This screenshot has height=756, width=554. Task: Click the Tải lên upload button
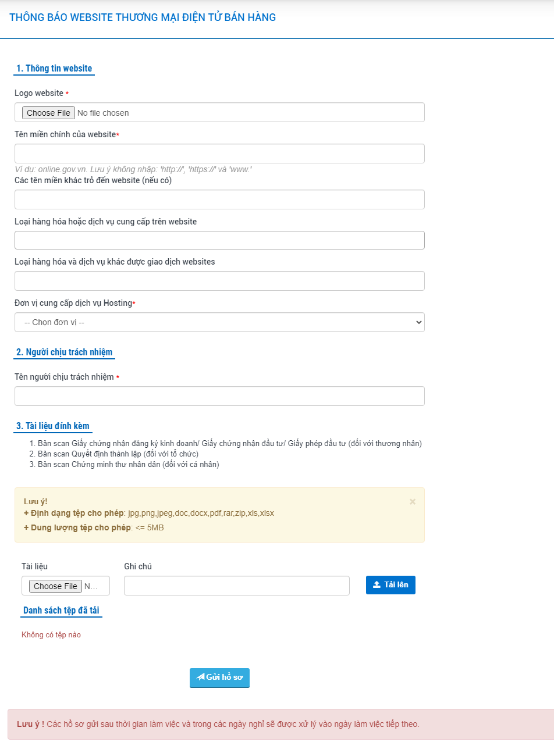tap(390, 585)
